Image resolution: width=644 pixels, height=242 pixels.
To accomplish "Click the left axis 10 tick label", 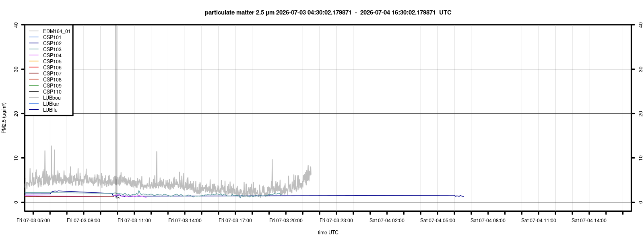I will click(x=16, y=158).
